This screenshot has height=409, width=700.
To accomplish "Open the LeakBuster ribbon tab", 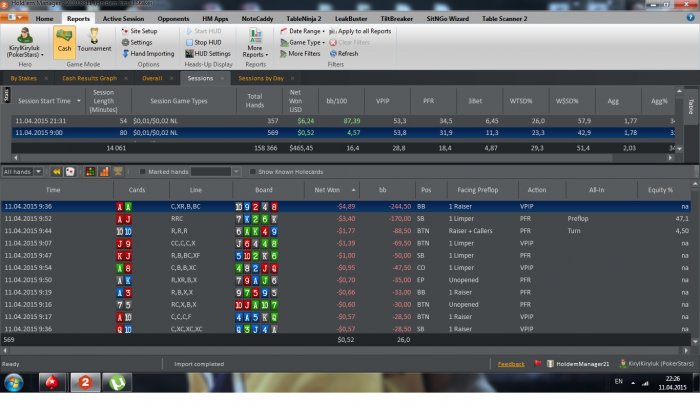I will tap(351, 19).
